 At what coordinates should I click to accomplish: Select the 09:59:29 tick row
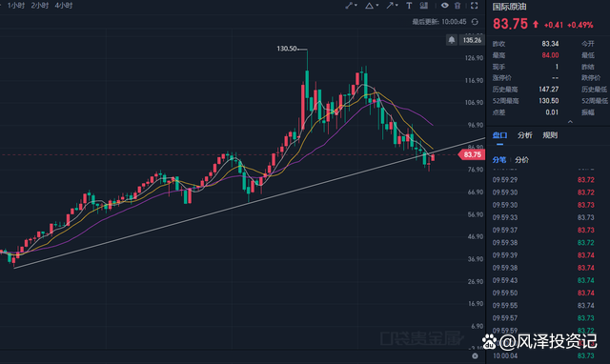(543, 180)
